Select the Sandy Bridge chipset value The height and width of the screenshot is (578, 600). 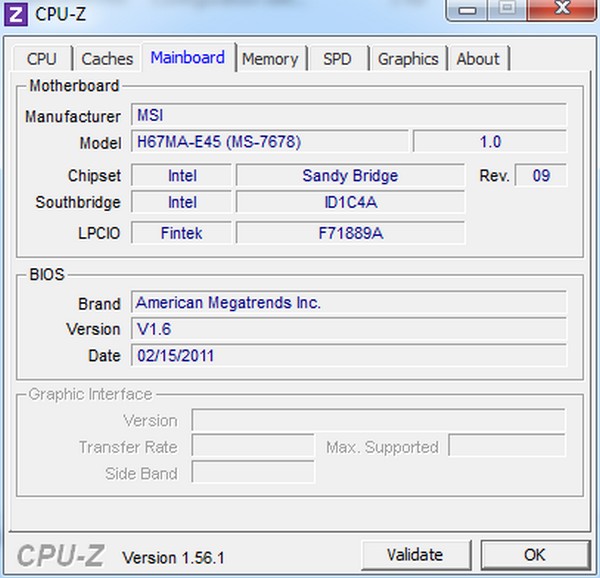tap(351, 176)
